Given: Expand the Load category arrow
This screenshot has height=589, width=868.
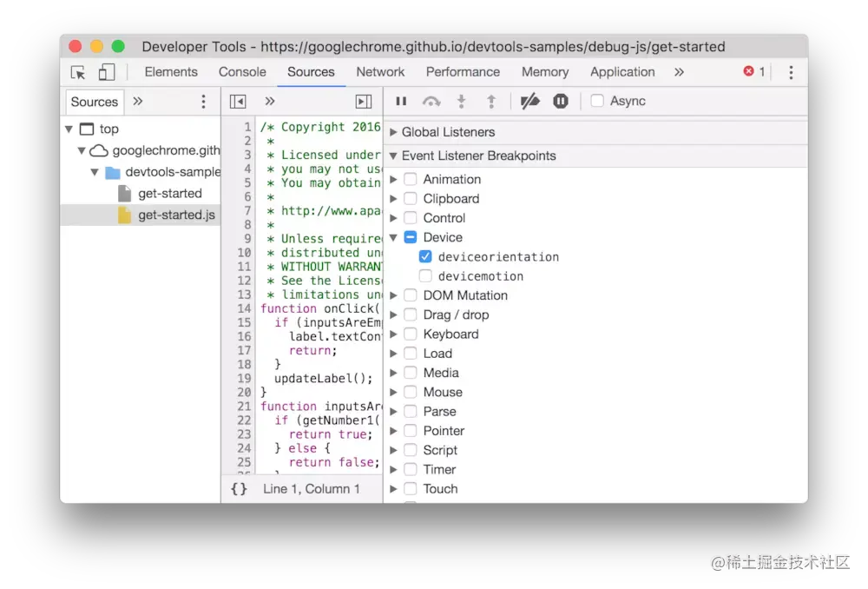Looking at the screenshot, I should click(x=393, y=354).
